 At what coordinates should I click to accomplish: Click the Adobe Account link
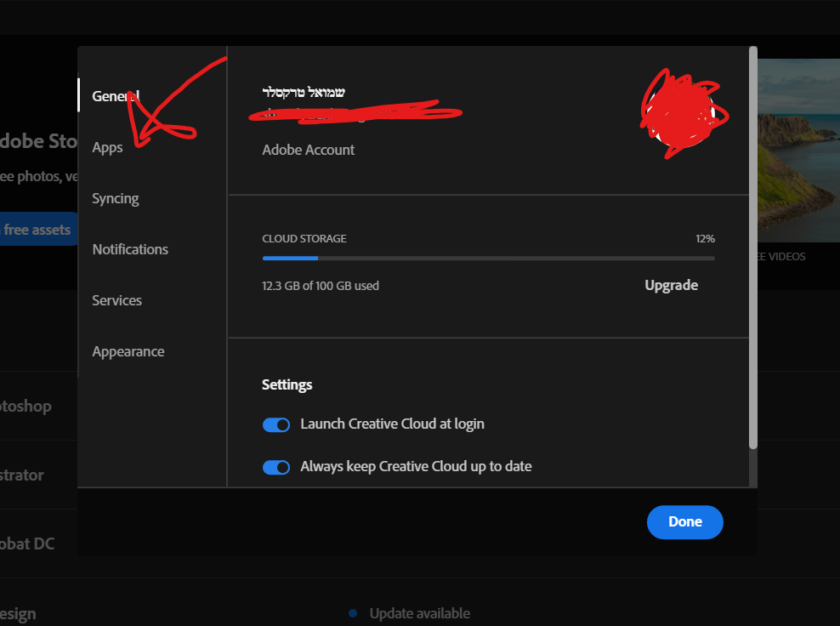coord(308,150)
